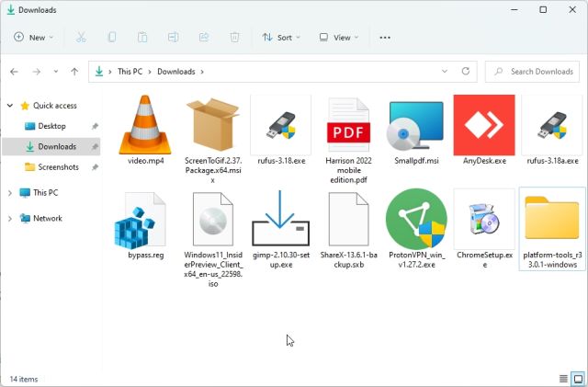588x387 pixels.
Task: Collapse the Quick access tree section
Action: [10, 106]
